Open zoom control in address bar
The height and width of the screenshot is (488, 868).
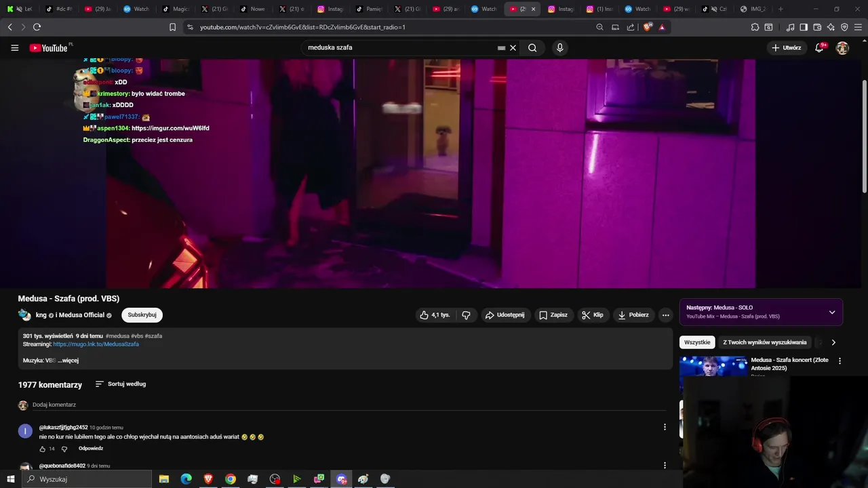click(599, 27)
